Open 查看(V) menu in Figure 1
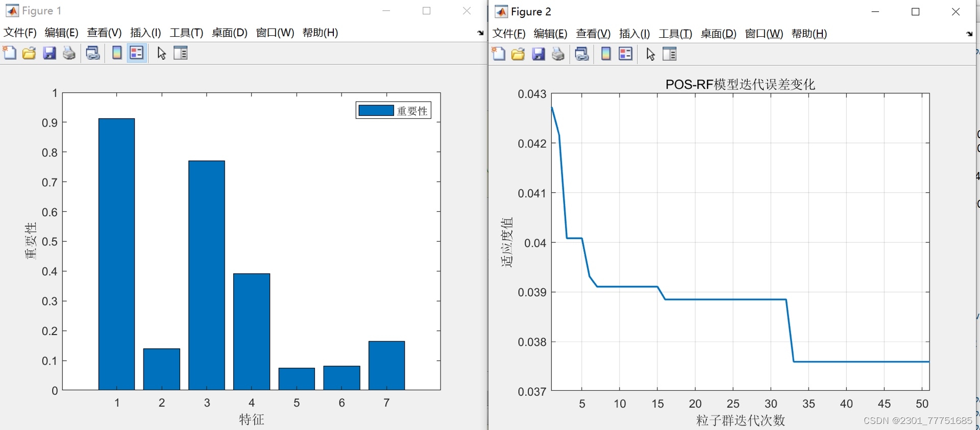Viewport: 980px width, 430px height. 104,33
